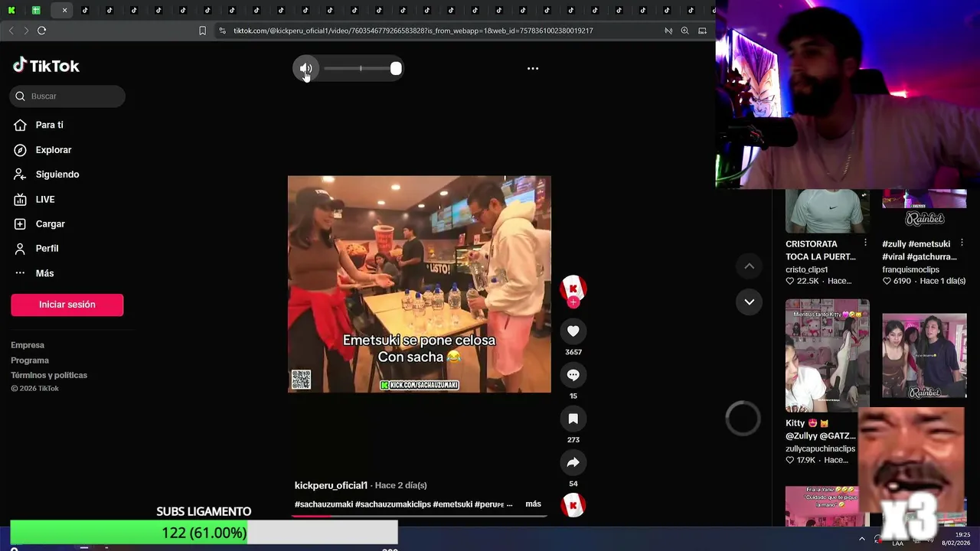
Task: Open kickperu_oficial1 profile name
Action: [331, 485]
